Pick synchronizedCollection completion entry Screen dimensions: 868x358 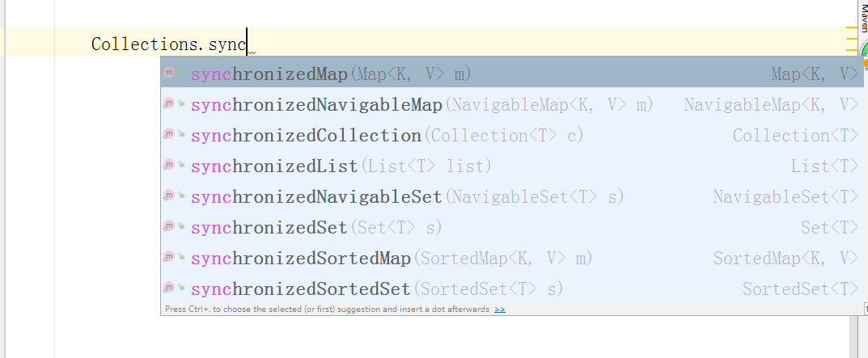[512, 135]
